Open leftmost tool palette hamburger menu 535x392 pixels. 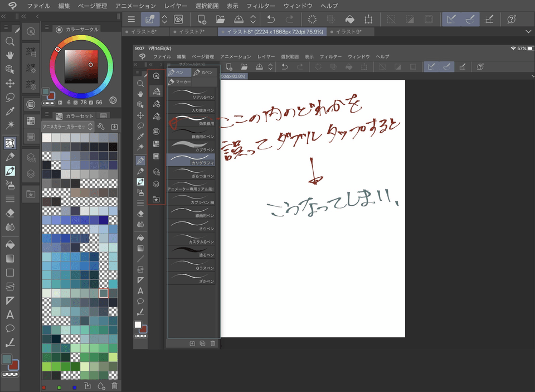coord(6,27)
